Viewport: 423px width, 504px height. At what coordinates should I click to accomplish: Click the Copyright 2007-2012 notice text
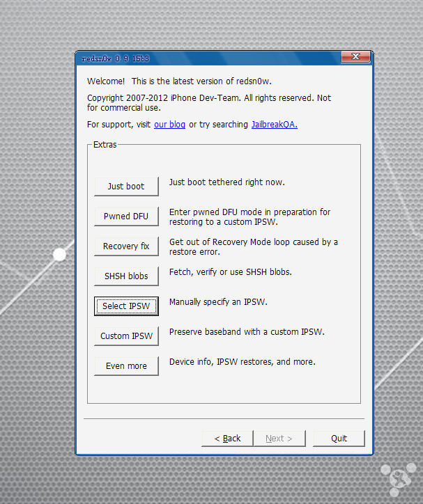[x=209, y=102]
